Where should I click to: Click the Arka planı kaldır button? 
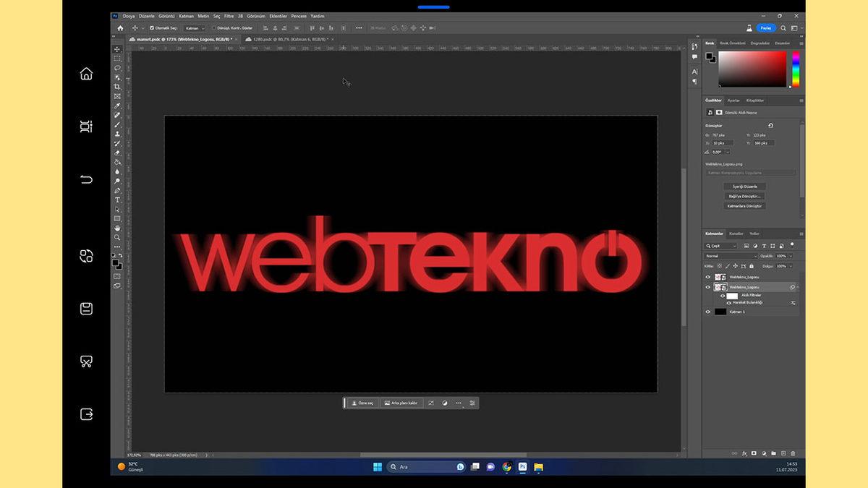click(x=401, y=403)
